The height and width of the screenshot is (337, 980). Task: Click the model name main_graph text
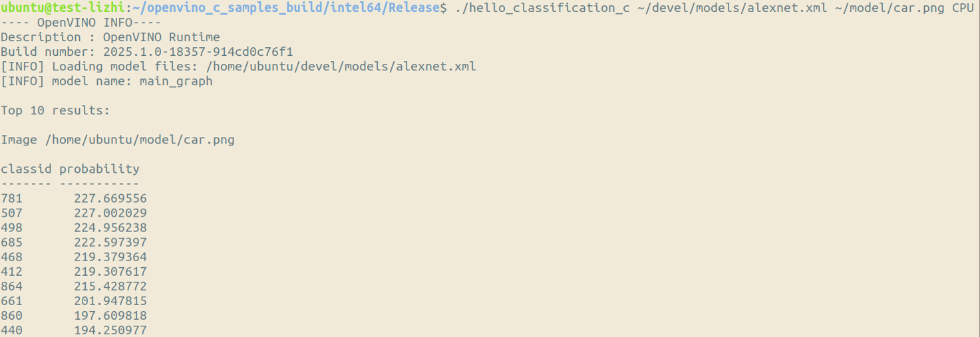coord(176,81)
